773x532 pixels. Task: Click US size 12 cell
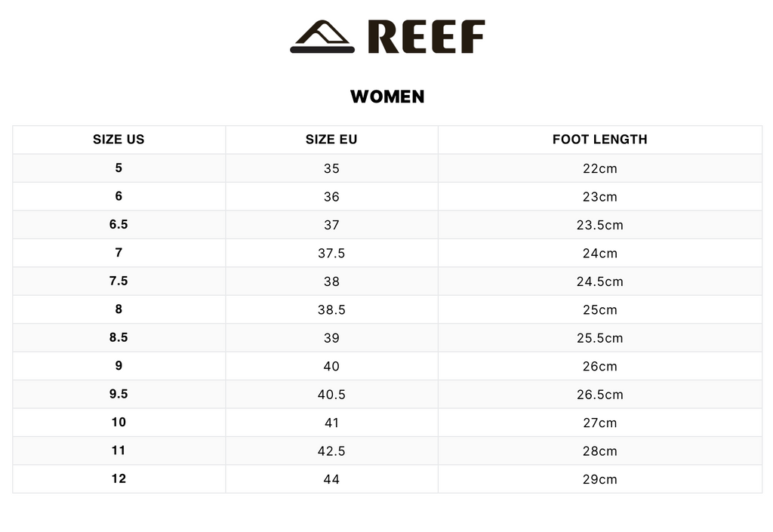coord(119,479)
